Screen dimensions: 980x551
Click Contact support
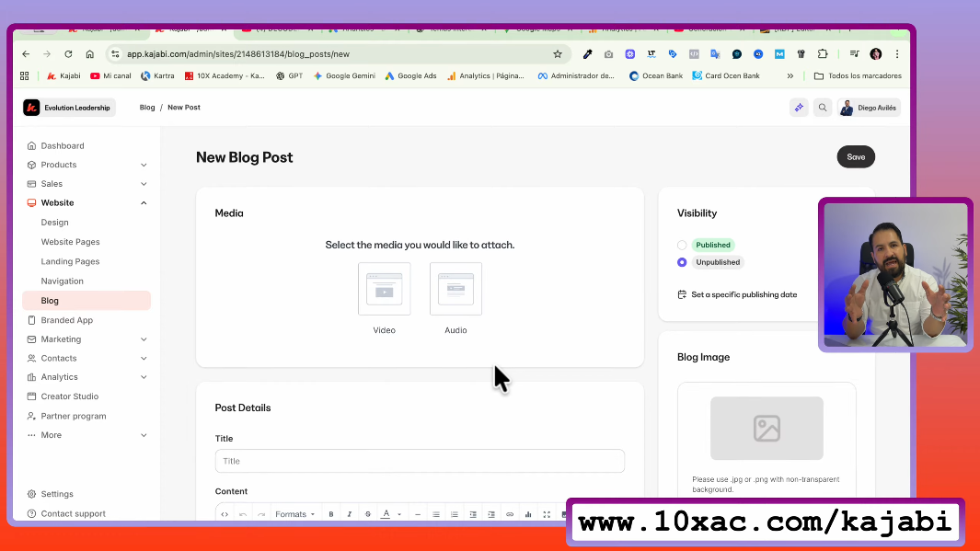pyautogui.click(x=73, y=513)
